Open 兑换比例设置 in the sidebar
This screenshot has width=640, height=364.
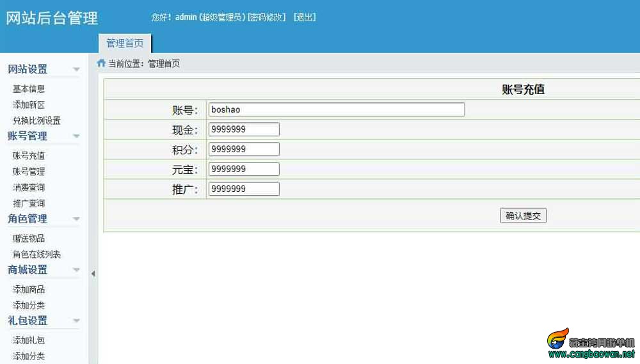click(36, 120)
